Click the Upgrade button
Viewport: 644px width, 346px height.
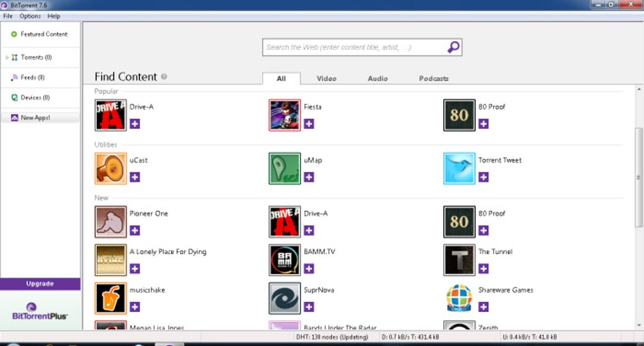(40, 284)
